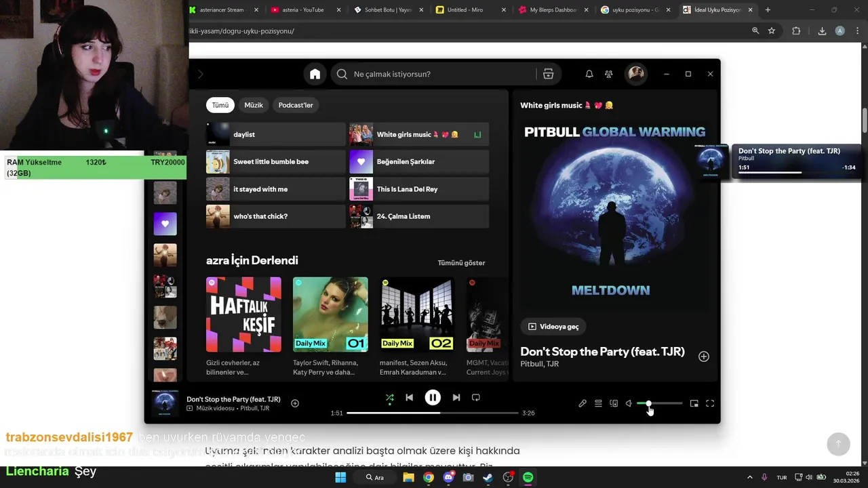
Task: Show hidden system tray icons
Action: pyautogui.click(x=749, y=477)
